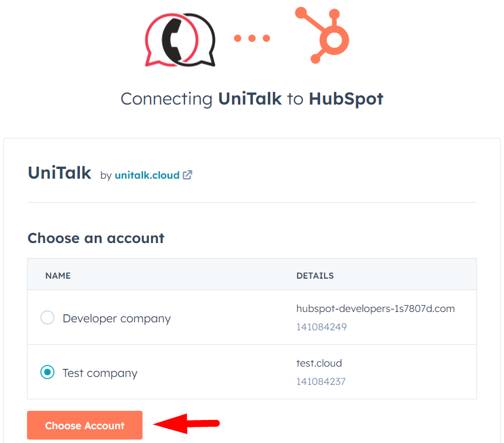The height and width of the screenshot is (443, 504).
Task: Select the Developer company radio button
Action: [47, 318]
